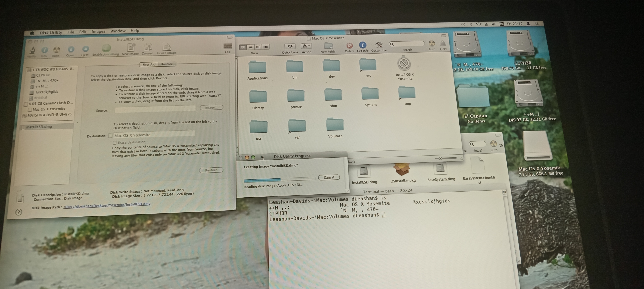Toggle the toolbar pill button in Yosemite Finder window
The image size is (644, 289).
(x=444, y=35)
